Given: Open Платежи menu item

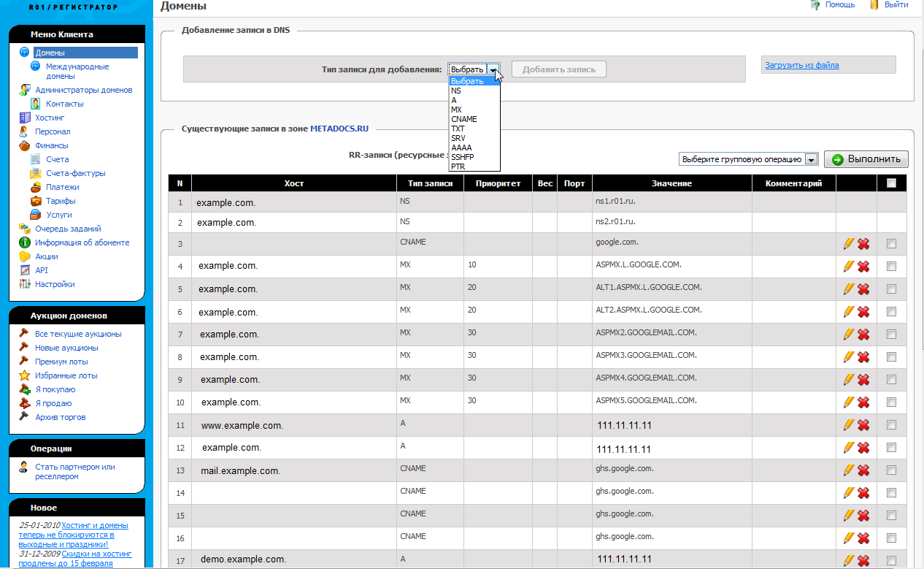Looking at the screenshot, I should [x=63, y=187].
